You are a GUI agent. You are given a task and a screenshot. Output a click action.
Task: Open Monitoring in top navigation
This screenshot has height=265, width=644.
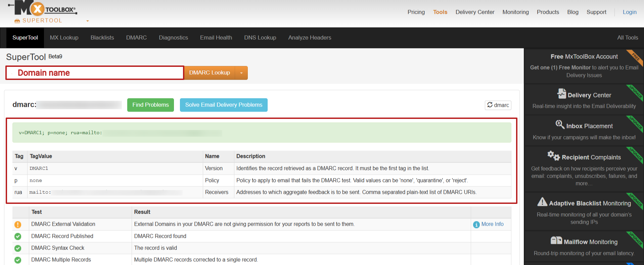(515, 12)
